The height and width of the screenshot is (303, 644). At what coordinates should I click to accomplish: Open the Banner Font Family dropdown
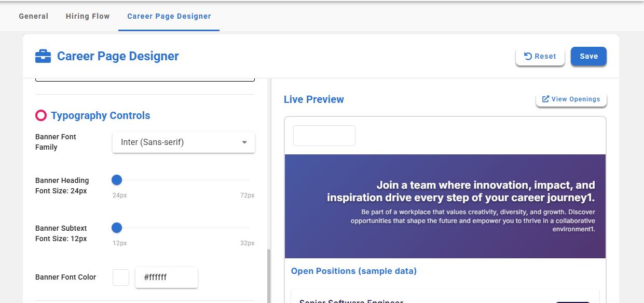coord(183,142)
